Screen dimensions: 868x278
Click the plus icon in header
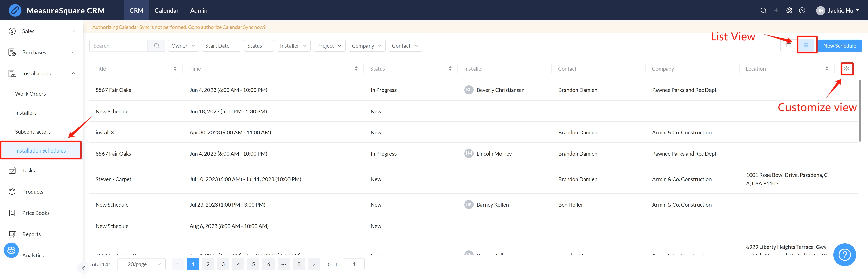pos(776,10)
